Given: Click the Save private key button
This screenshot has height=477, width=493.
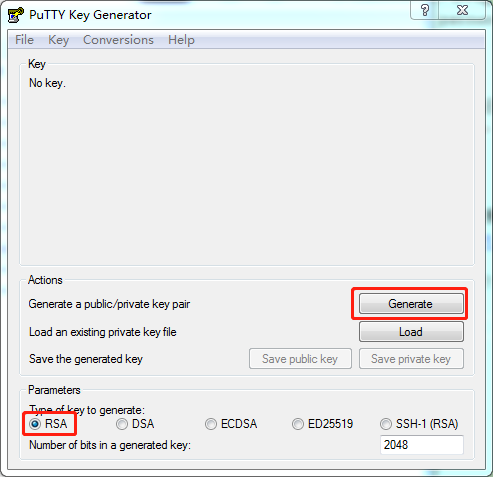Looking at the screenshot, I should pyautogui.click(x=411, y=359).
